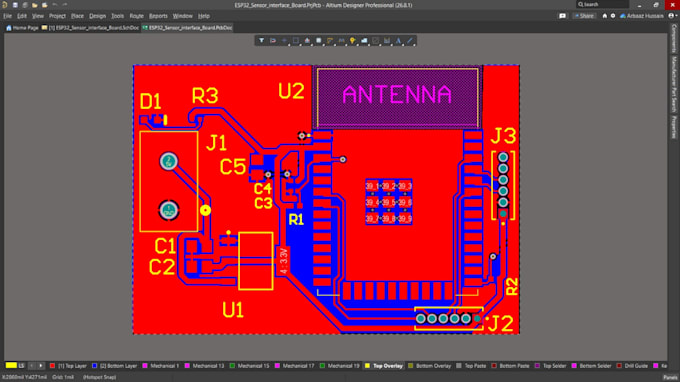Select the place line tool icon
The width and height of the screenshot is (680, 382).
click(x=409, y=40)
